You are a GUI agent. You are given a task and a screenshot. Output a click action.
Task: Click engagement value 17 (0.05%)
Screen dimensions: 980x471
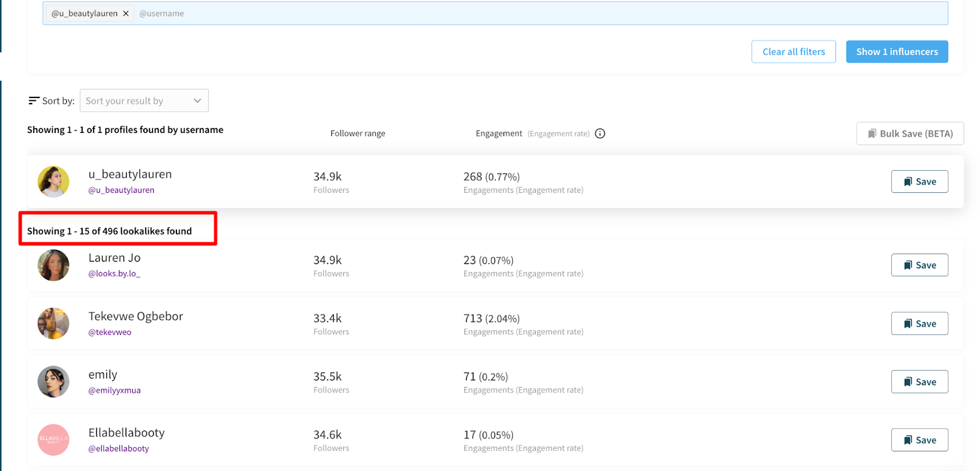(488, 435)
